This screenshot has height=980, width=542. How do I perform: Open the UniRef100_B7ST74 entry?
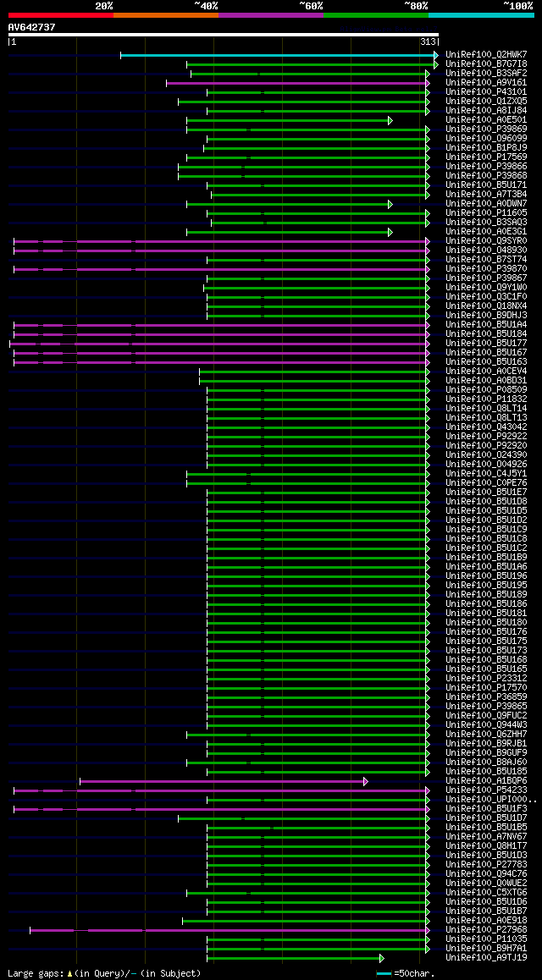[x=486, y=259]
